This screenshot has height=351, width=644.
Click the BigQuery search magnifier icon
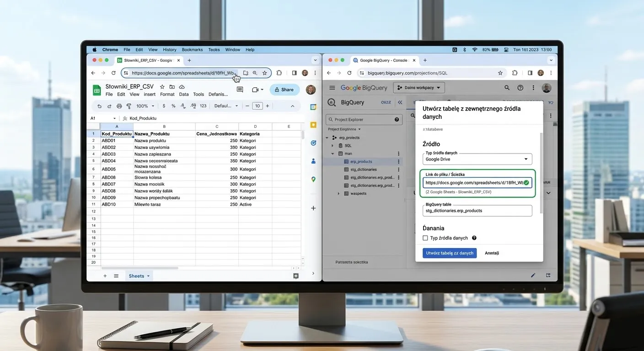tap(507, 88)
